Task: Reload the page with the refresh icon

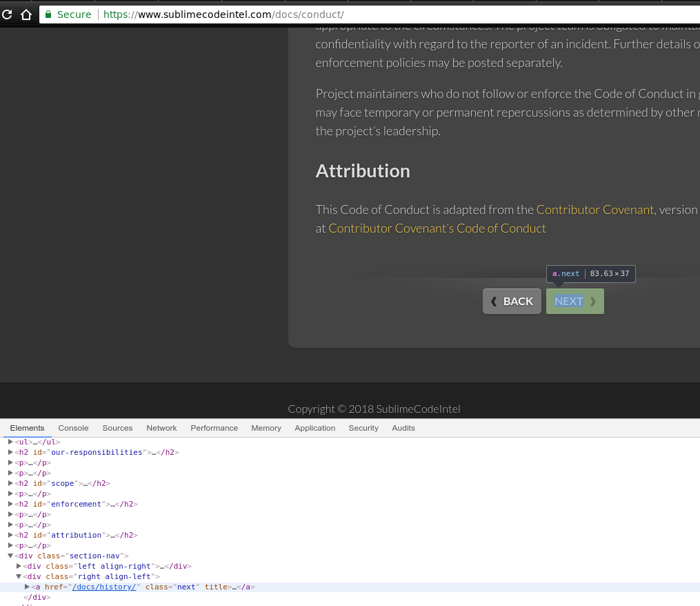Action: [x=7, y=14]
